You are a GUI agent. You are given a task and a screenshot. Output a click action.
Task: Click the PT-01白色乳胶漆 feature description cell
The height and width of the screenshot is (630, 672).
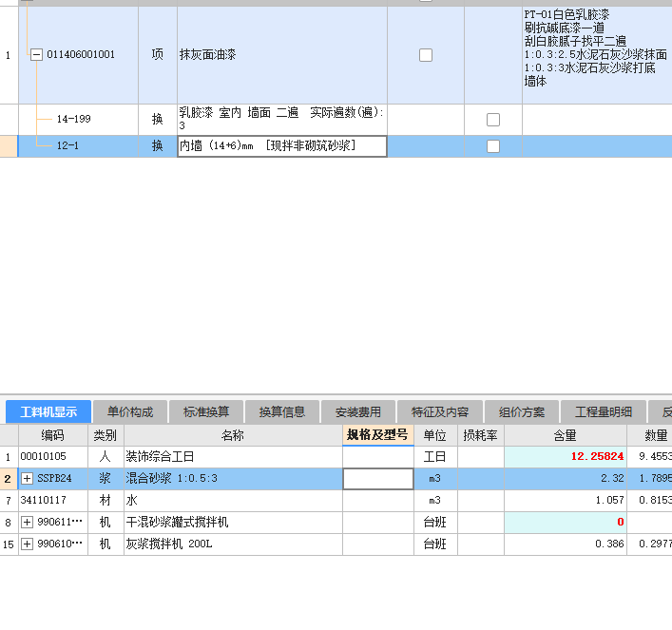click(x=597, y=55)
